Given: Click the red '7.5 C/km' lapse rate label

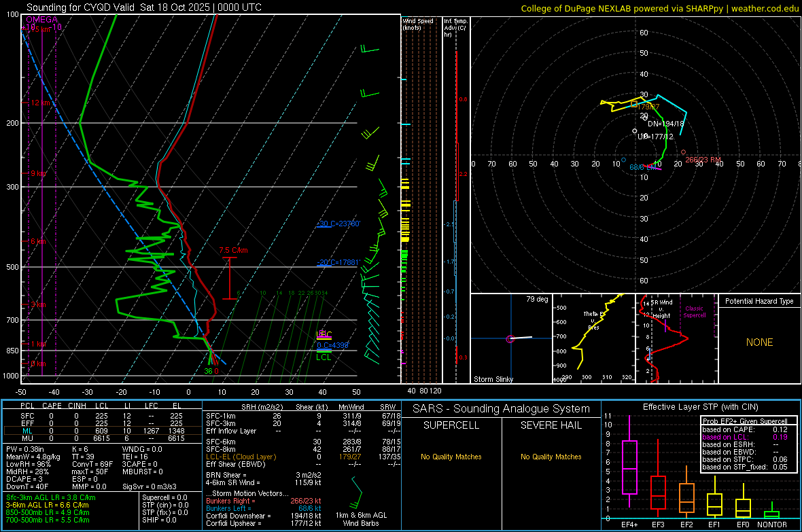Looking at the screenshot, I should coord(233,250).
